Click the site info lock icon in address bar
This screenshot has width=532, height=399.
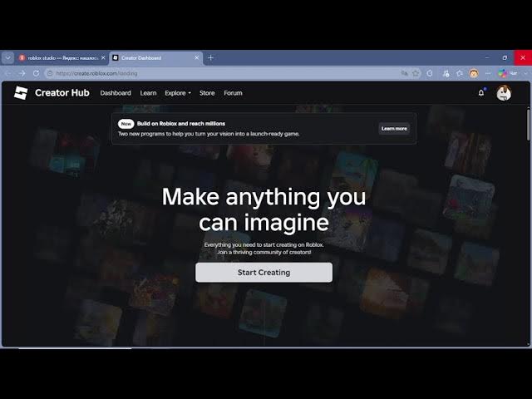pyautogui.click(x=50, y=73)
